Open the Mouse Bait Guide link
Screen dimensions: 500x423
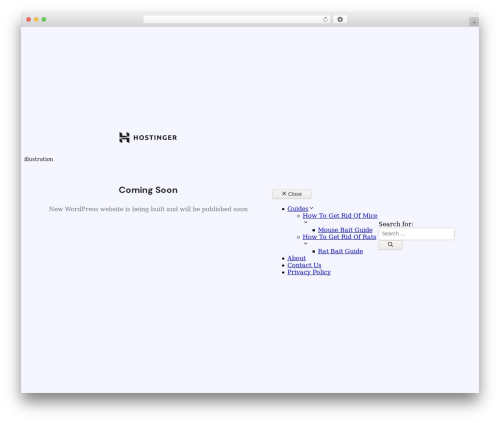click(x=345, y=230)
